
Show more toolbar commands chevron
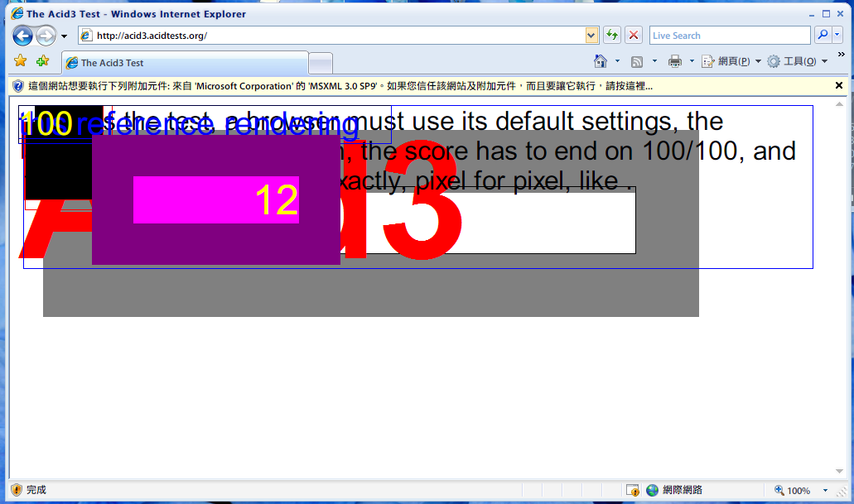tap(842, 55)
